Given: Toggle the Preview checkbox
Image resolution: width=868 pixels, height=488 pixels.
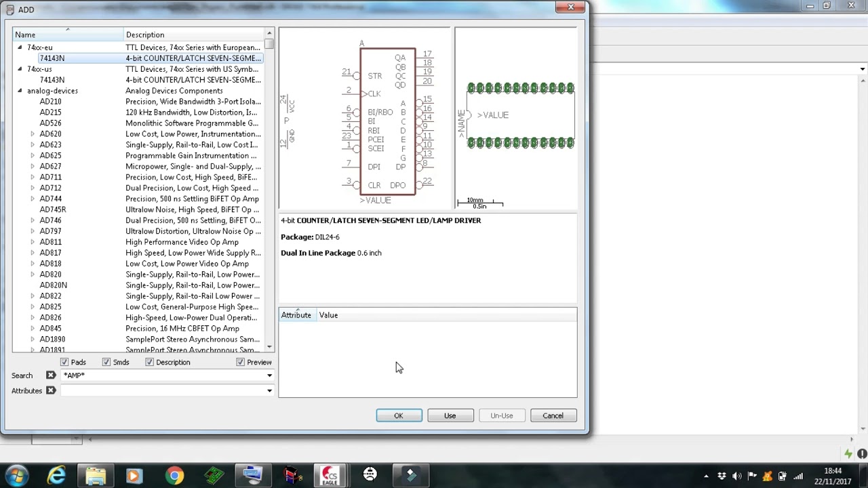Looking at the screenshot, I should point(240,363).
